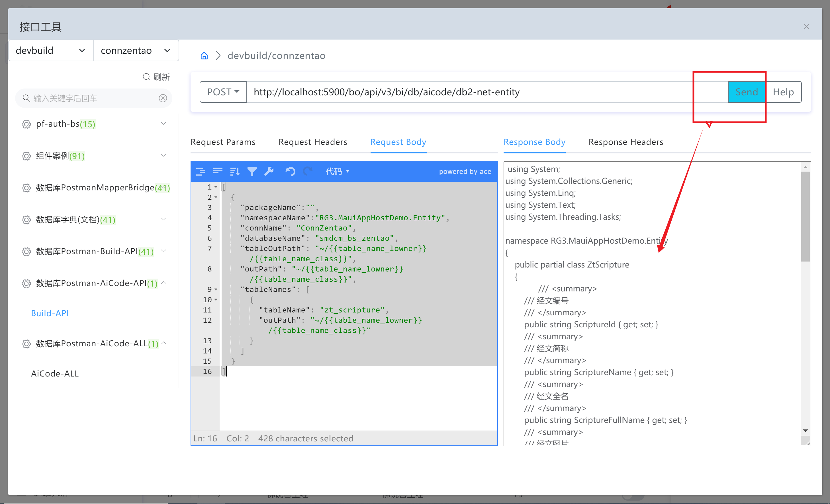Click the gear icon next to 数据库字典(文档)
This screenshot has width=830, height=504.
(26, 220)
